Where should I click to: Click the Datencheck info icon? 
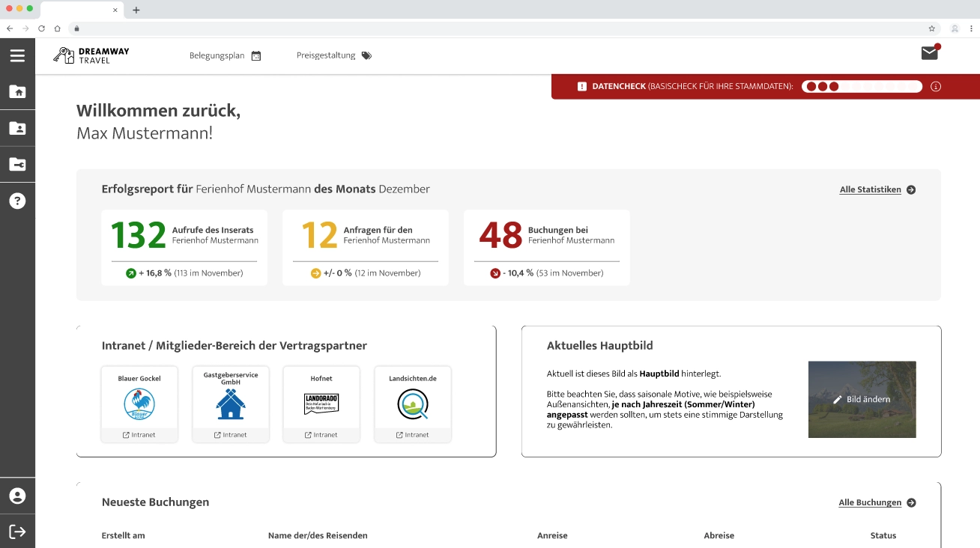click(x=936, y=87)
